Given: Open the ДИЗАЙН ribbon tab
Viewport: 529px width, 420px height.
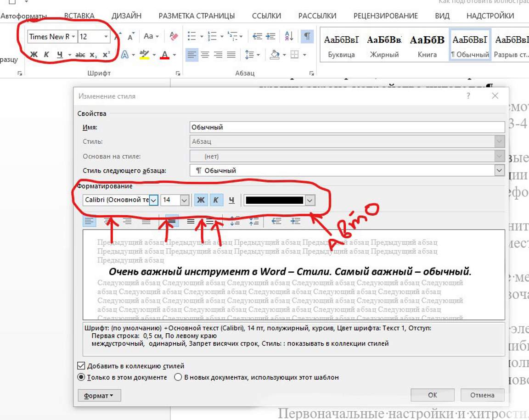Looking at the screenshot, I should click(126, 16).
